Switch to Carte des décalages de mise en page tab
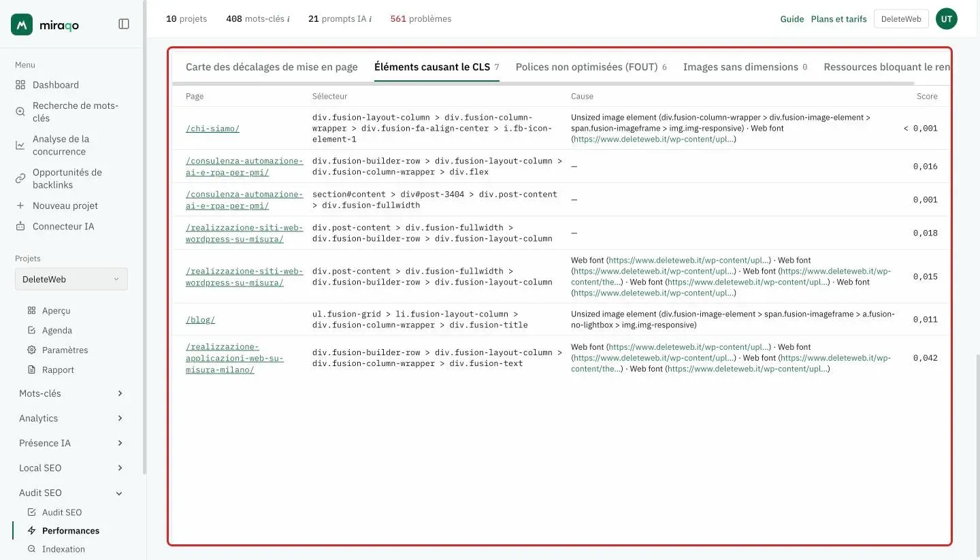Screen dimensions: 980x560 (272, 67)
